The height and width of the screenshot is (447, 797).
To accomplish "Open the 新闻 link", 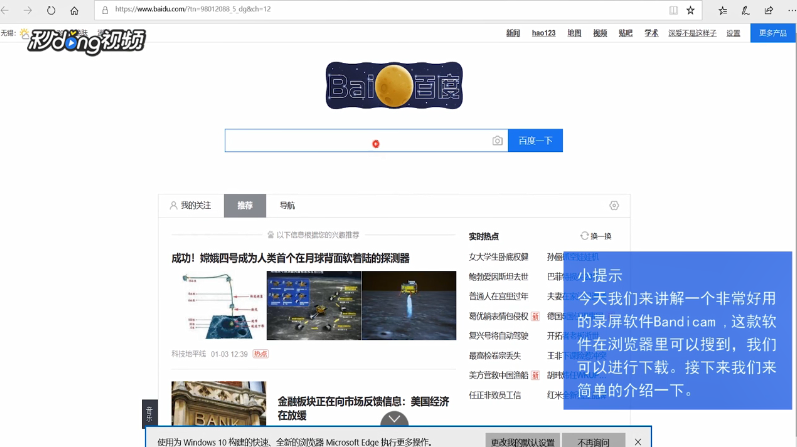I will tap(513, 33).
